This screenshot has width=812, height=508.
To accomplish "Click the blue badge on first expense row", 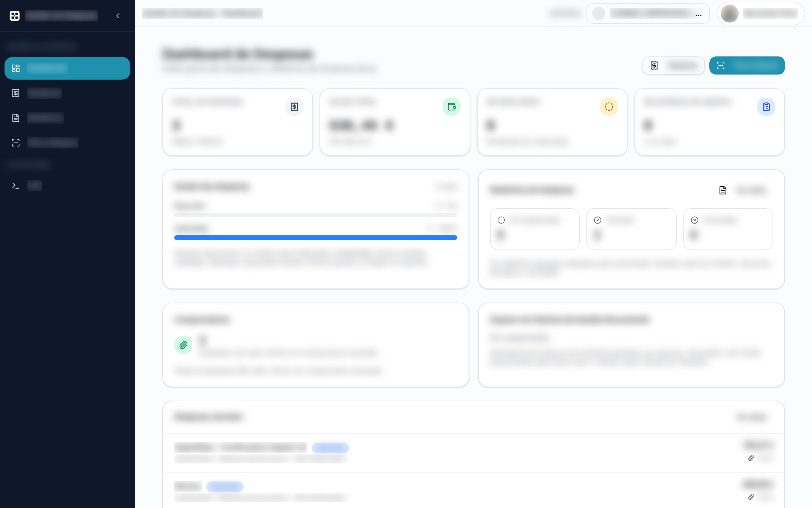I will click(x=330, y=448).
